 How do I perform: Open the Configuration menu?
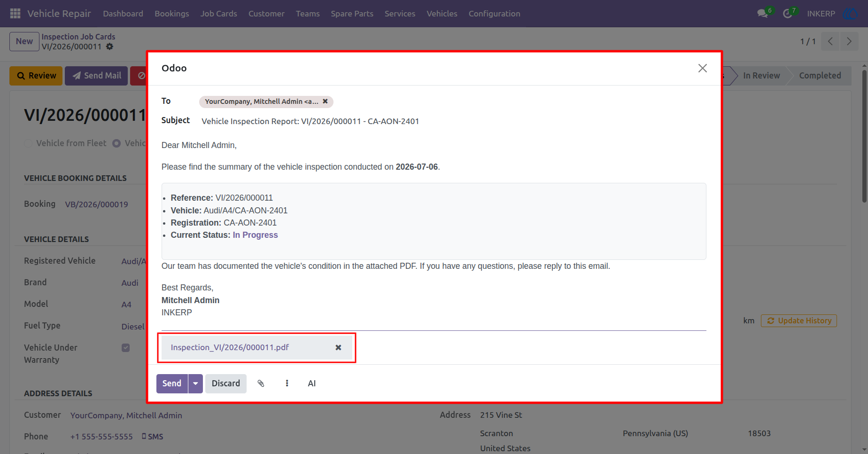point(495,14)
